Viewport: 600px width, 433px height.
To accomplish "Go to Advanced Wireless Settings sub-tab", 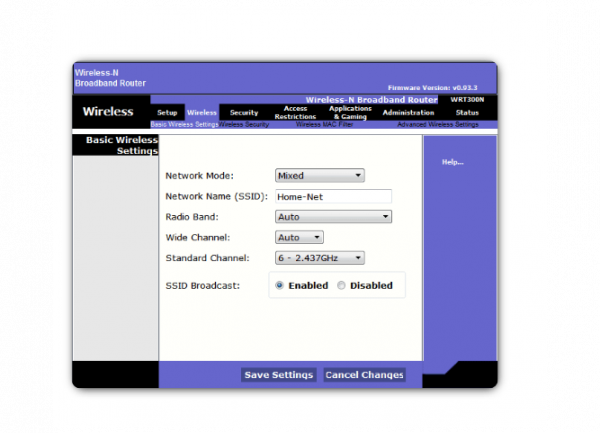I will pyautogui.click(x=440, y=125).
